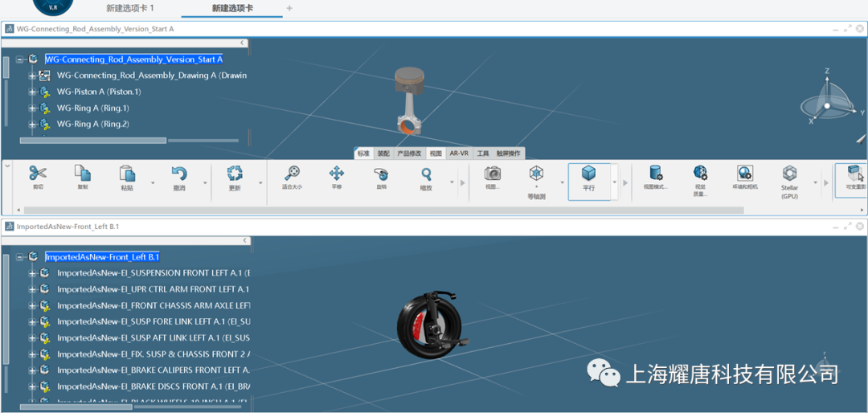Select ImportedAsNew-EI_FRONT CHASSIS ARM AXLE item
The height and width of the screenshot is (413, 868).
(154, 305)
